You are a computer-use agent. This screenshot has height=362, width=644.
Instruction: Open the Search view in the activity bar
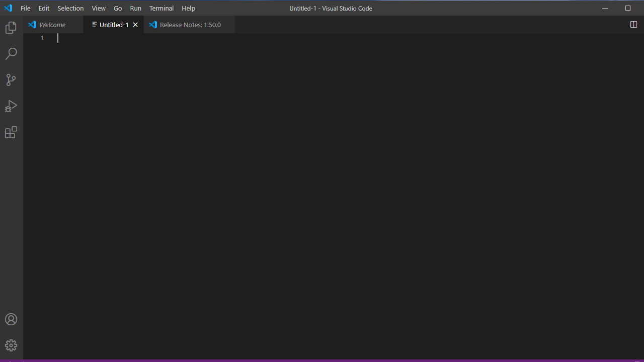click(11, 54)
